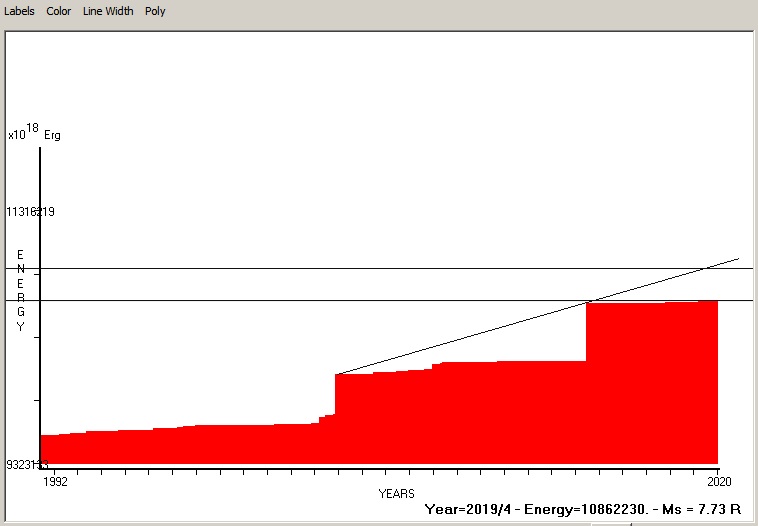
Task: Click the diagonal trend line's midpoint
Action: pyautogui.click(x=537, y=316)
